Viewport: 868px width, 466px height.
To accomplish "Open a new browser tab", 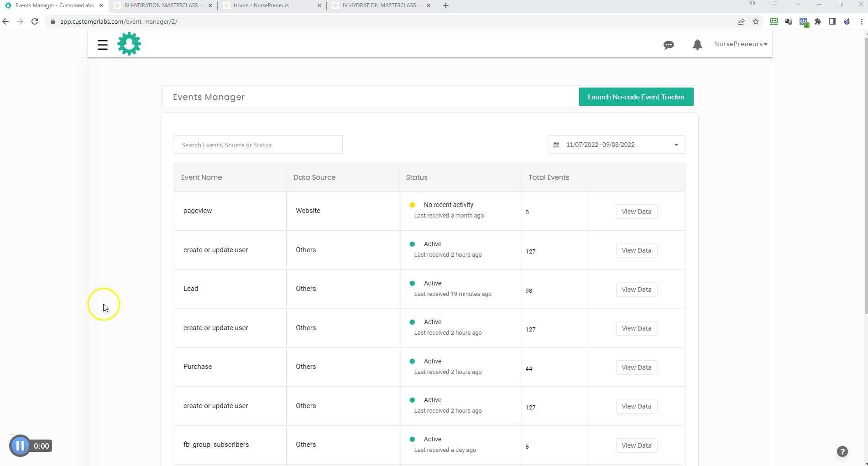I will tap(445, 5).
